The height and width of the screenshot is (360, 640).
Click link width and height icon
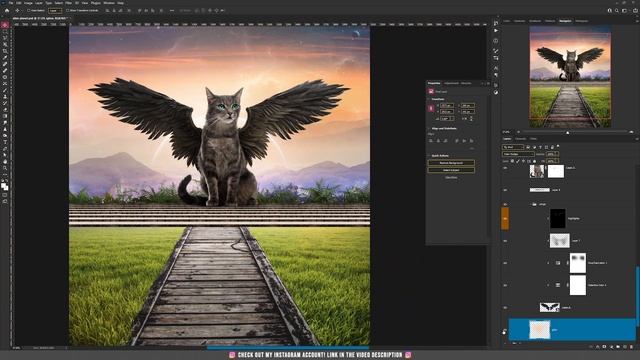point(431,108)
